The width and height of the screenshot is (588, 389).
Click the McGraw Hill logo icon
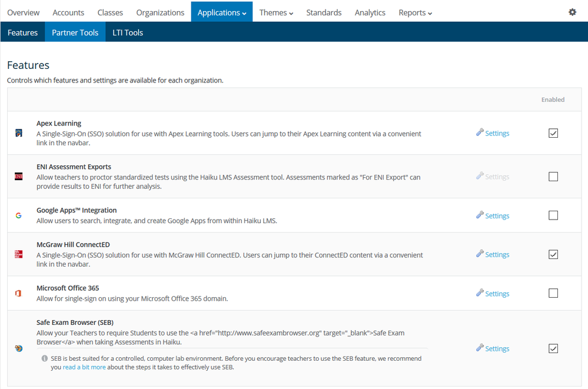(19, 254)
